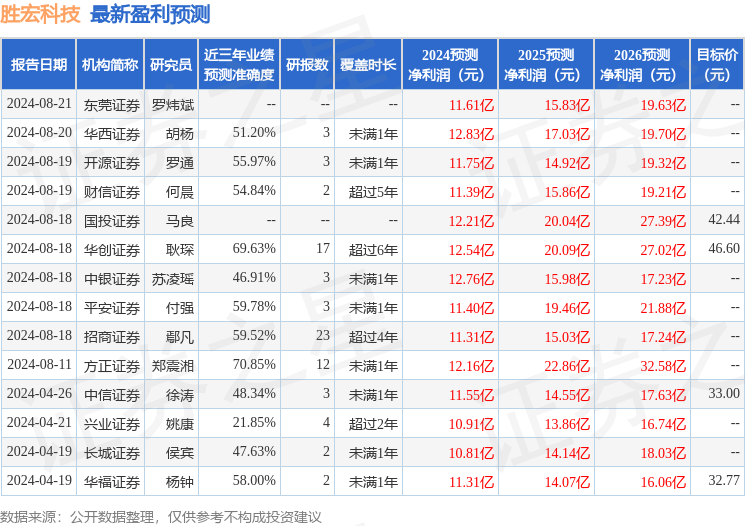Click the 2024-08-11 report date

(39, 364)
